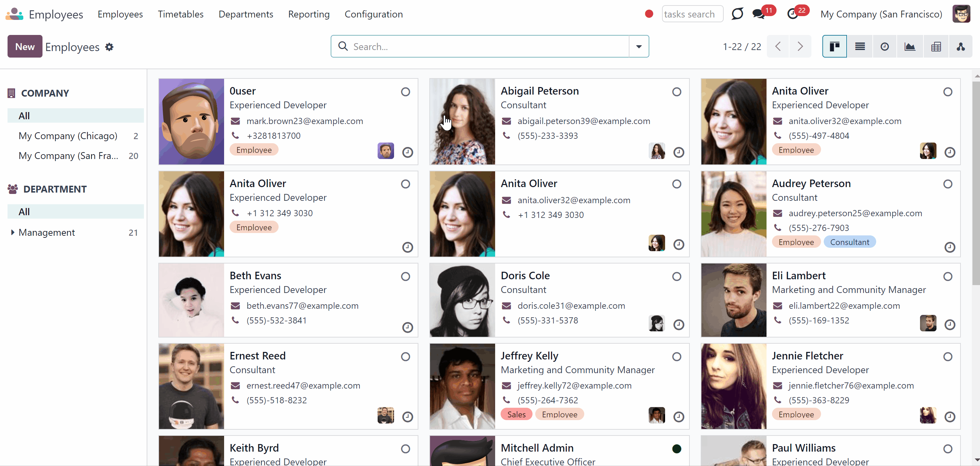Click presence status circle for Doris Cole
The image size is (980, 466).
click(x=676, y=277)
